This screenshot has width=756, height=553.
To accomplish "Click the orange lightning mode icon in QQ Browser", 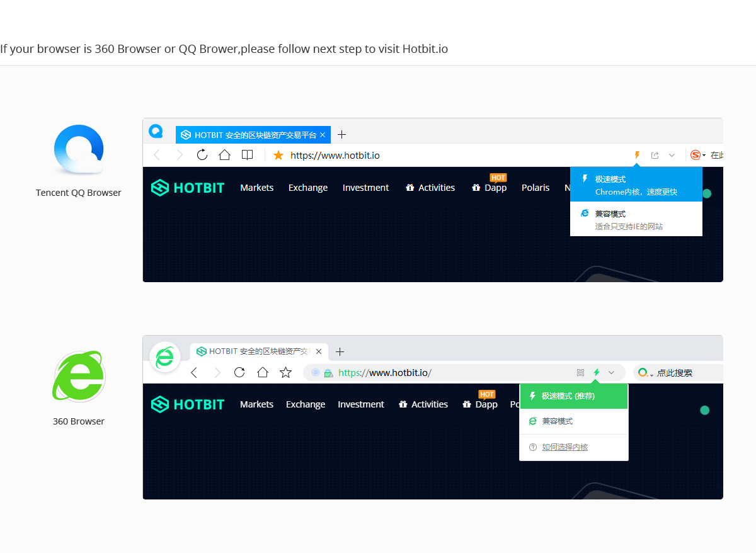I will coord(637,155).
